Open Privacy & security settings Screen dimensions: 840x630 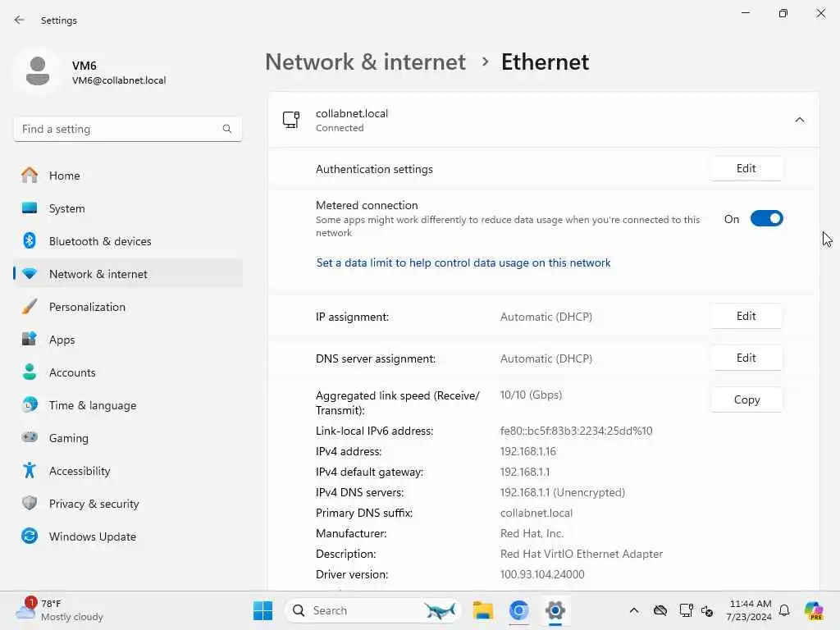[94, 504]
